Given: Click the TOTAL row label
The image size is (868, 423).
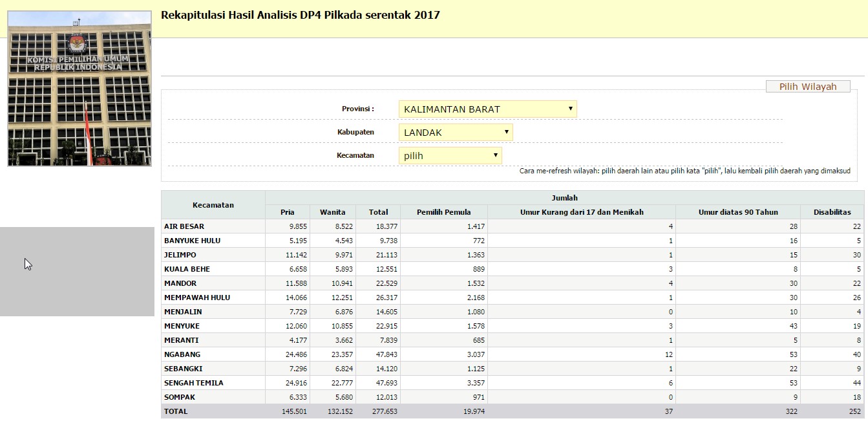Looking at the screenshot, I should 176,411.
